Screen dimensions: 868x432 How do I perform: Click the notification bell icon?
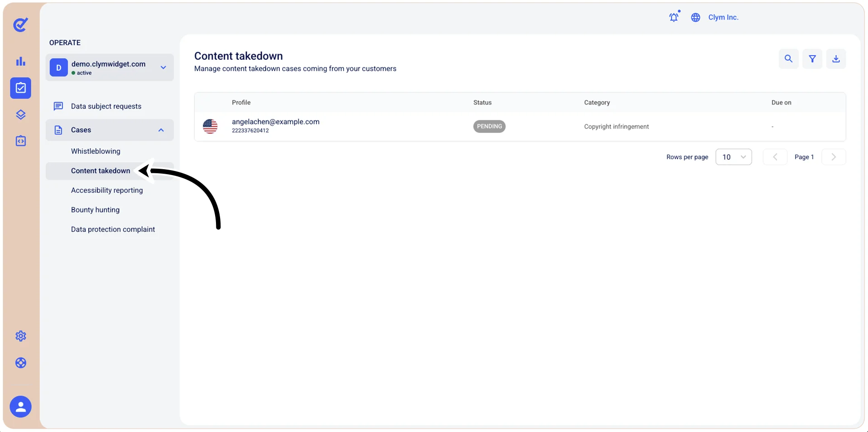coord(674,17)
